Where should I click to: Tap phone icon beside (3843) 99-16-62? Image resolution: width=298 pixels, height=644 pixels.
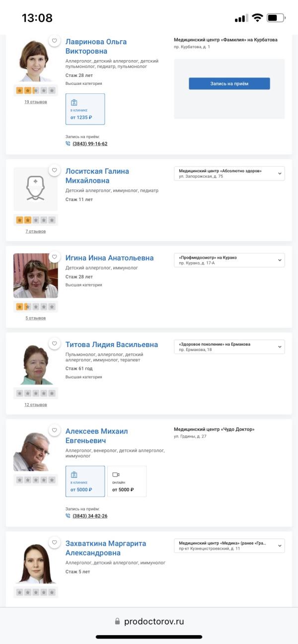click(x=68, y=144)
